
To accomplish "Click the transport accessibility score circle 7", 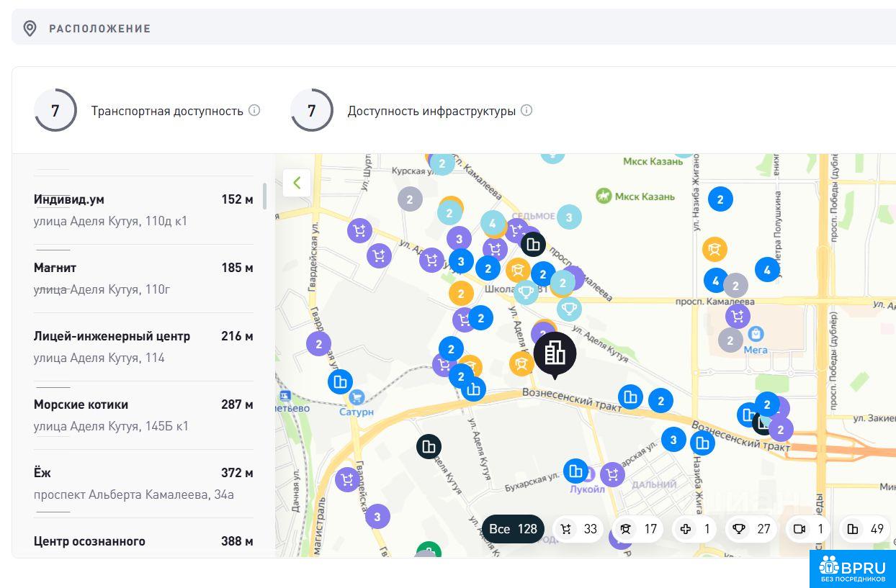I will click(x=55, y=110).
